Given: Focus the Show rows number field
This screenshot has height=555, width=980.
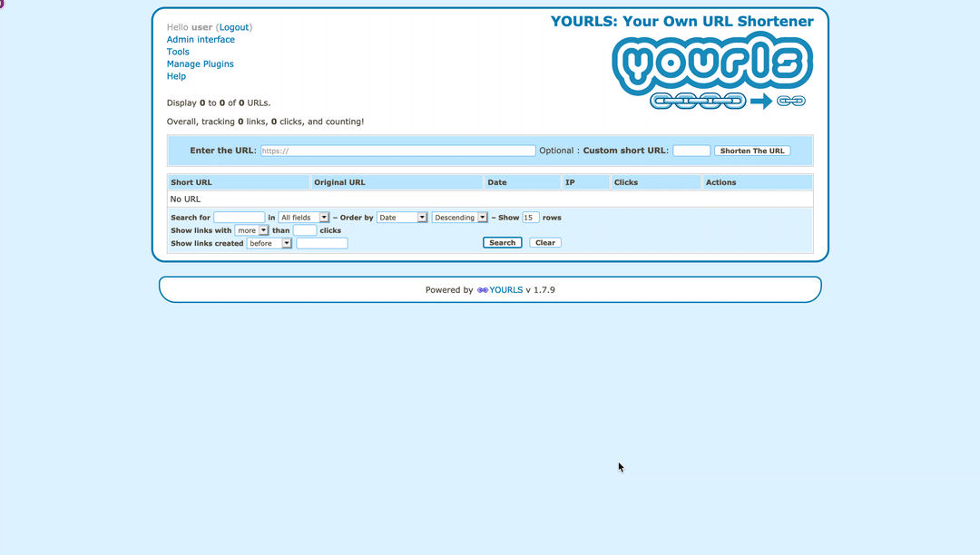Looking at the screenshot, I should 530,218.
